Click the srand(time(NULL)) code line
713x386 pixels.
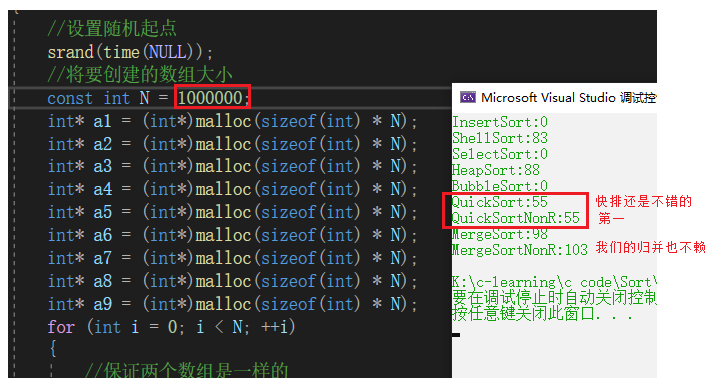[130, 52]
